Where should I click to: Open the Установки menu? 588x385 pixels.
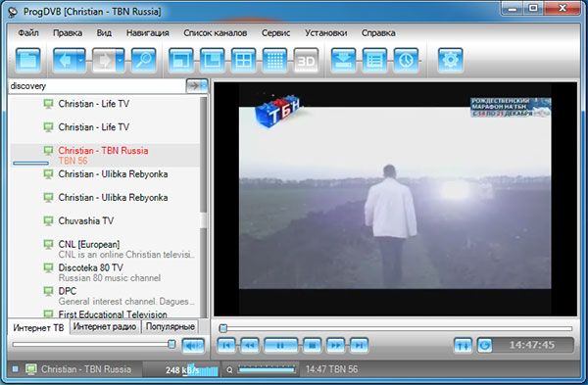point(326,33)
